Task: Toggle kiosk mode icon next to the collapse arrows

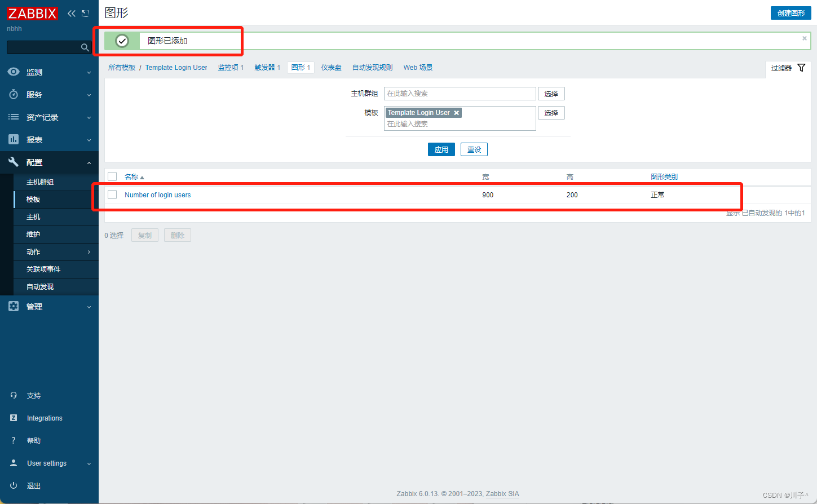Action: (85, 14)
